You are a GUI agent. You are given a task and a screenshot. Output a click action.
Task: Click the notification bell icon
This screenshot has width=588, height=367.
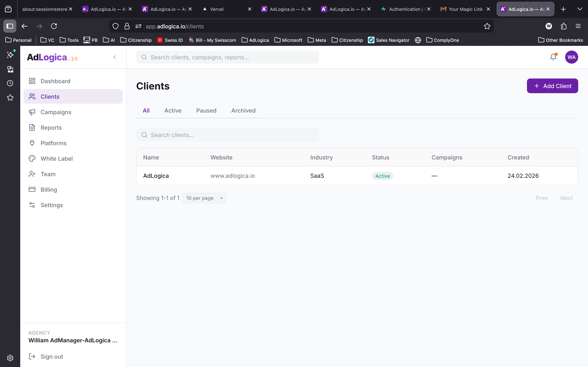tap(553, 57)
